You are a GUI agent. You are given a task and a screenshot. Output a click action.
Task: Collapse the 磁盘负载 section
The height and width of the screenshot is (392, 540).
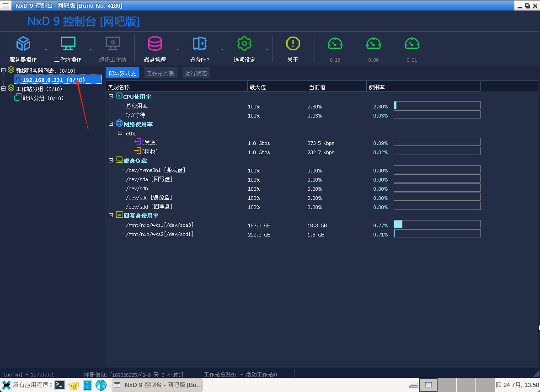coord(110,160)
